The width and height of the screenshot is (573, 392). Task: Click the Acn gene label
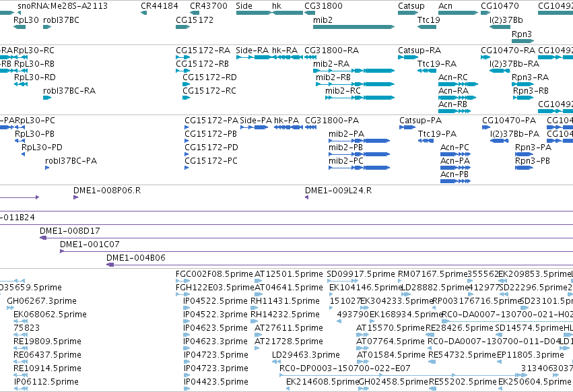tap(445, 6)
